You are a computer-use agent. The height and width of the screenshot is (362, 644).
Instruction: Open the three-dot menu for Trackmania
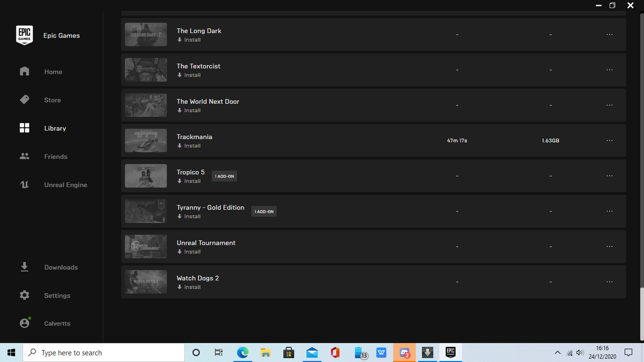tap(609, 140)
